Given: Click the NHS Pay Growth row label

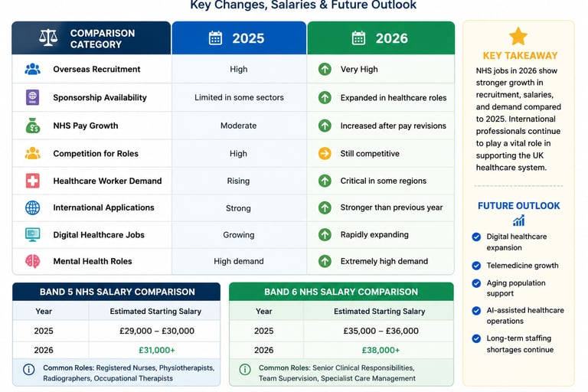Looking at the screenshot, I should click(x=86, y=126).
